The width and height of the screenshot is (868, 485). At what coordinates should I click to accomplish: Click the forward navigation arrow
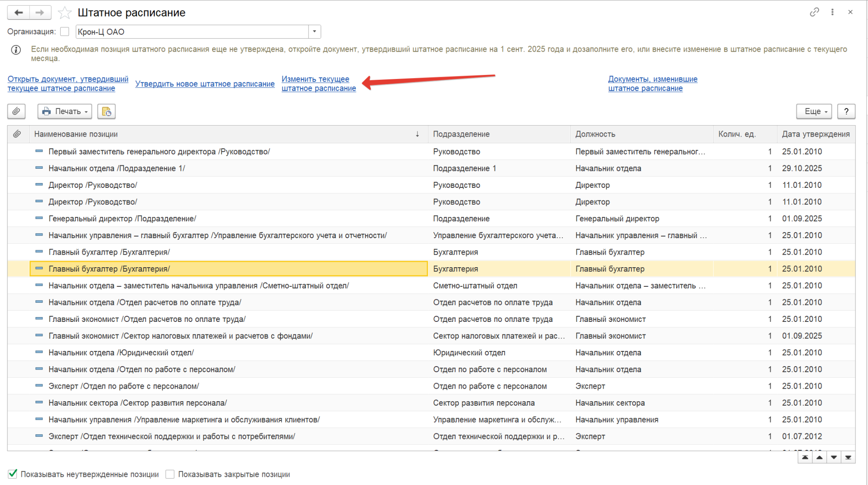pos(40,13)
